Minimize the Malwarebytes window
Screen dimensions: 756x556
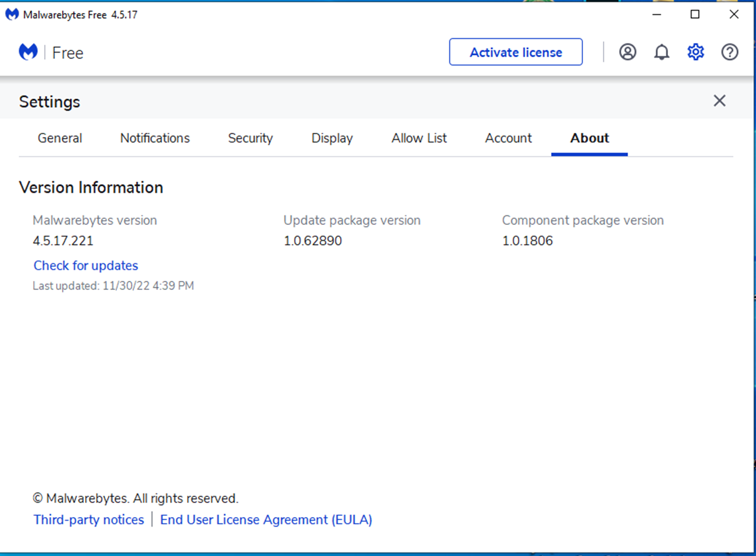[657, 15]
